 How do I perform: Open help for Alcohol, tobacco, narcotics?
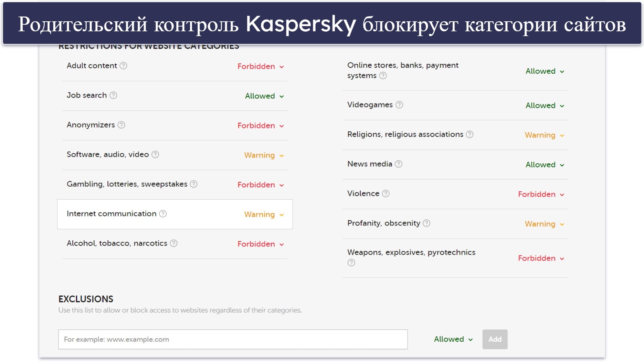[174, 243]
